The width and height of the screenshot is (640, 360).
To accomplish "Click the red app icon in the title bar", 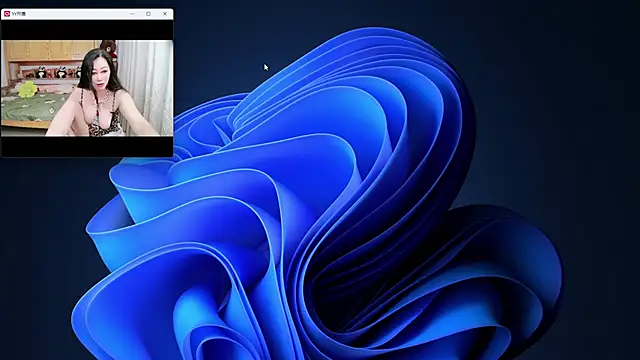I will click(x=7, y=14).
